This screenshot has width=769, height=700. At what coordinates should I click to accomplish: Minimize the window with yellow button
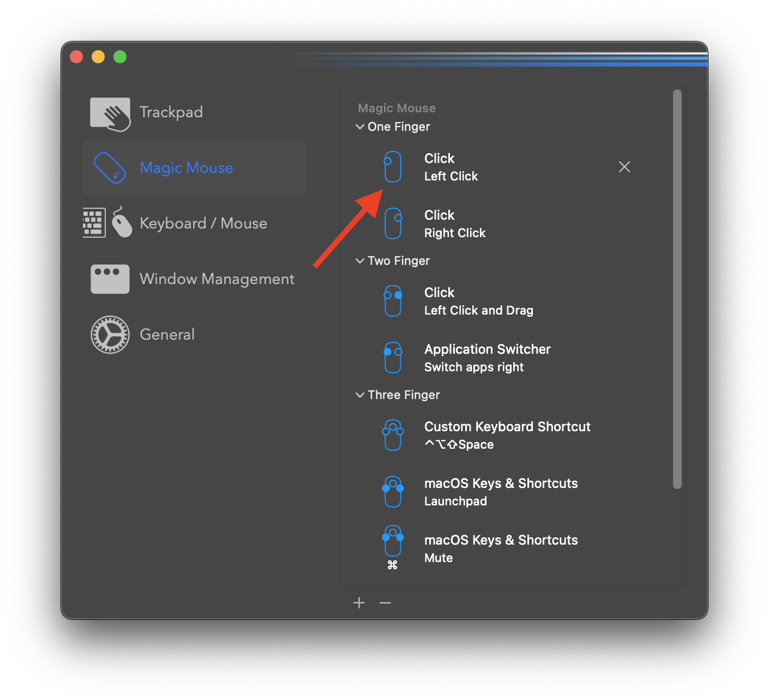[98, 57]
